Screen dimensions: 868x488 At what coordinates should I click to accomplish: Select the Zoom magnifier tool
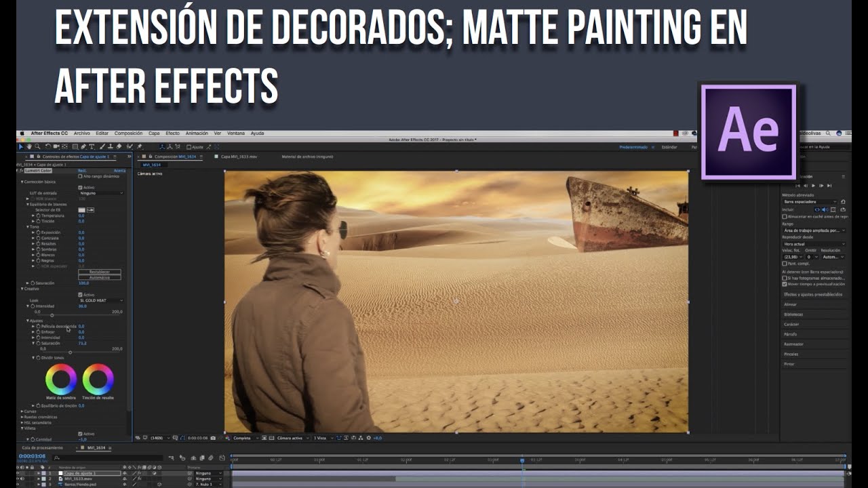[x=37, y=146]
